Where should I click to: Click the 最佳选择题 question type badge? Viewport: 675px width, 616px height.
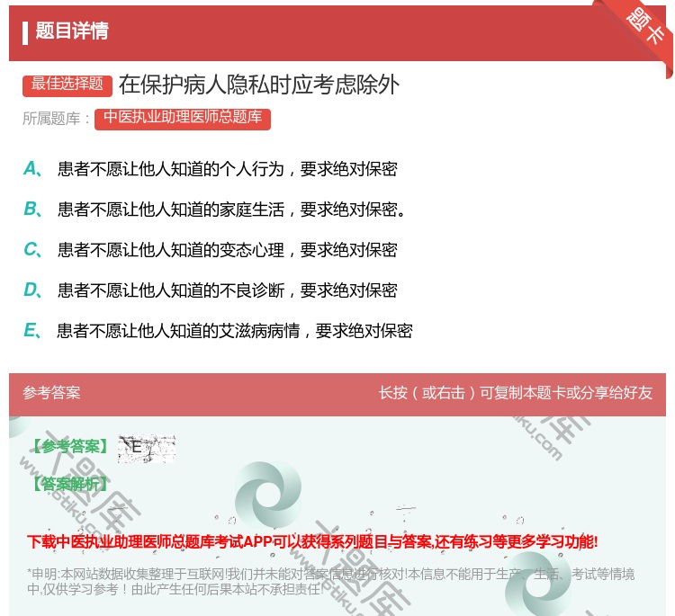click(67, 85)
